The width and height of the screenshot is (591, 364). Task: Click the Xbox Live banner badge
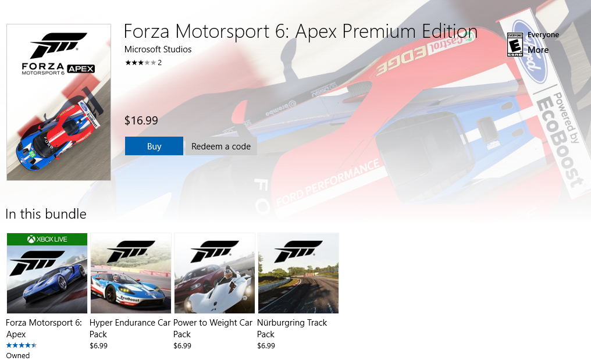[x=47, y=239]
